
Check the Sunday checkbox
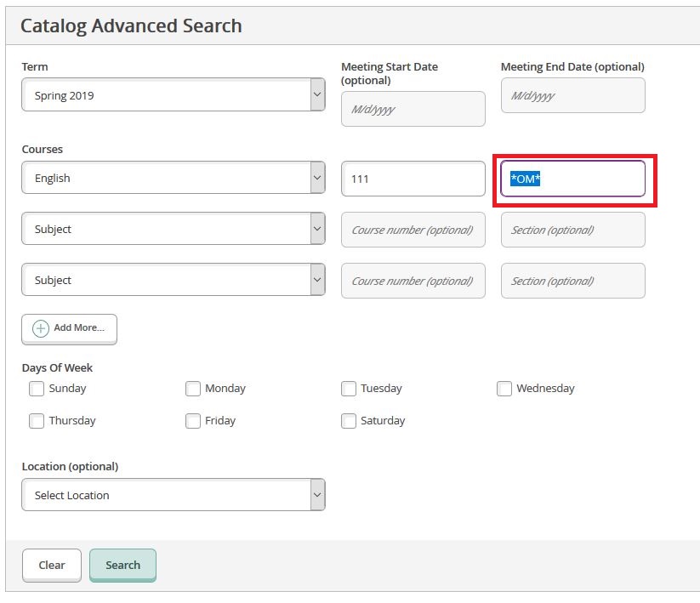(37, 389)
